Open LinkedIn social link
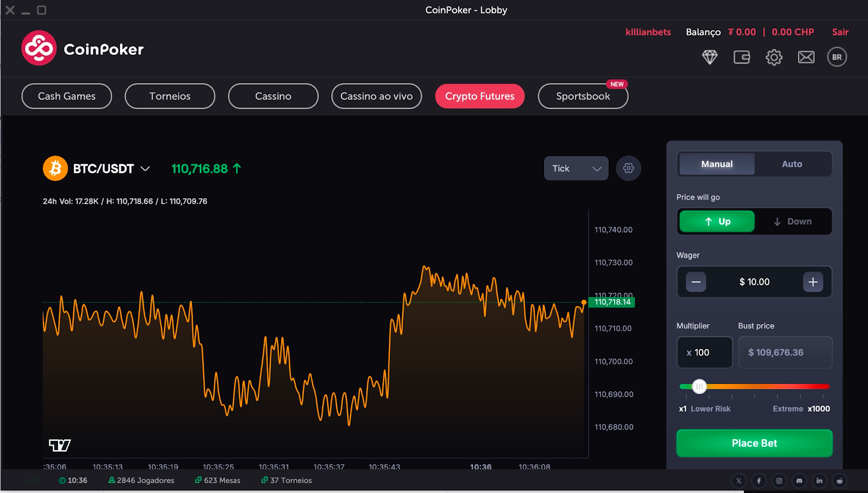868x493 pixels. pyautogui.click(x=819, y=481)
